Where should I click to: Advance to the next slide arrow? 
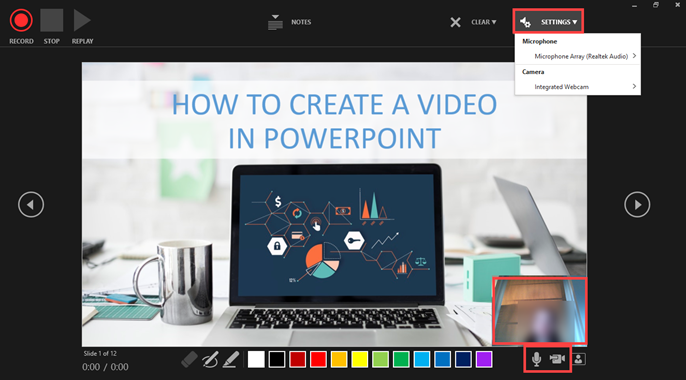tap(637, 204)
